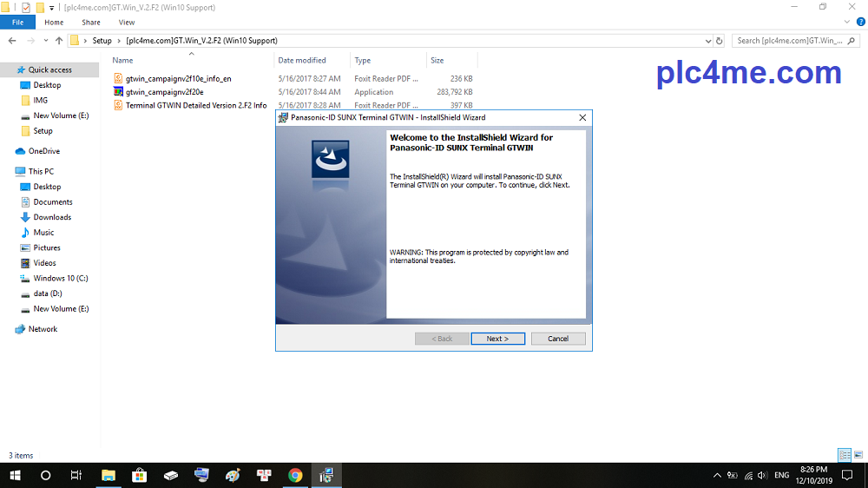This screenshot has width=868, height=488.
Task: Open Documents folder under This PC
Action: [53, 201]
